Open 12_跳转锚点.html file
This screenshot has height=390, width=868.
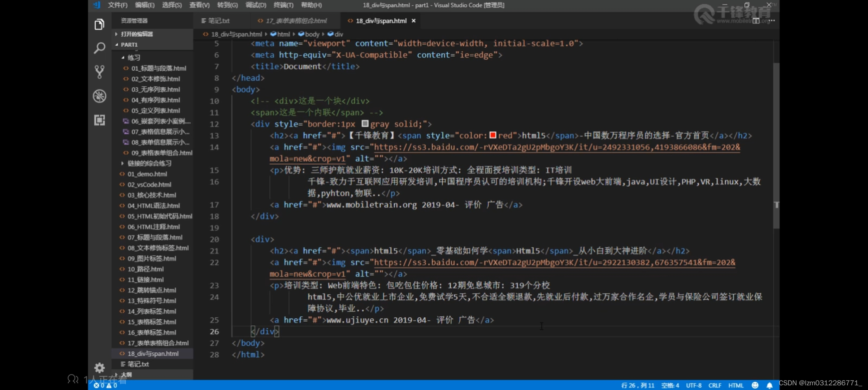(x=152, y=290)
